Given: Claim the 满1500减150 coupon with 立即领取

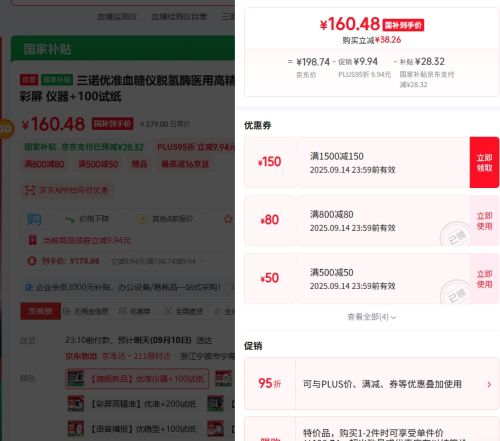Looking at the screenshot, I should click(484, 162).
